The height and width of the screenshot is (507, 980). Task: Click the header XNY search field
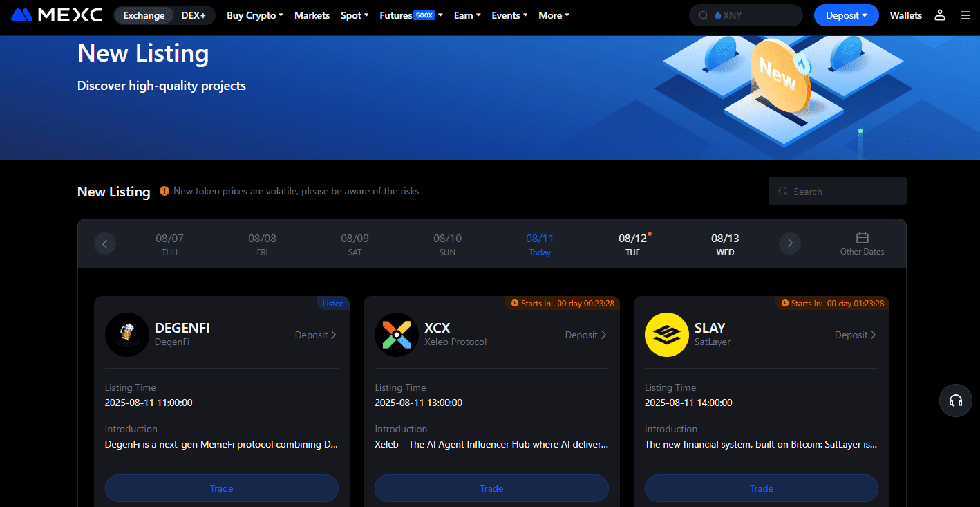point(746,15)
